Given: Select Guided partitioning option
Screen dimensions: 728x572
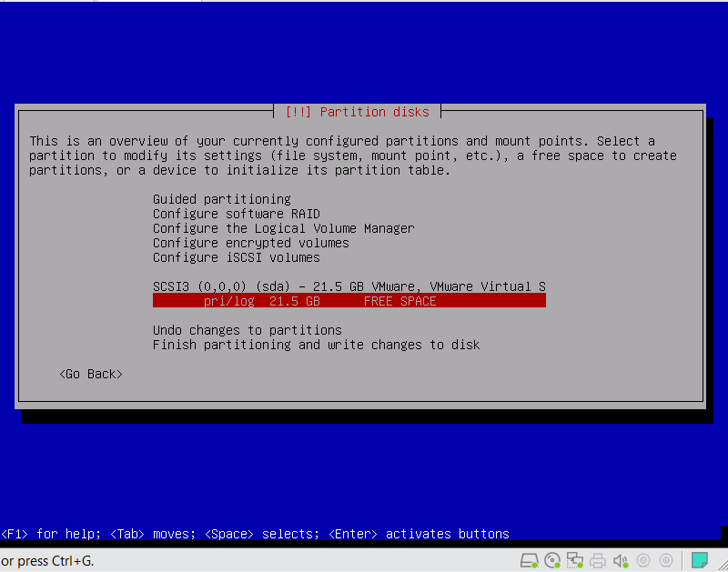Looking at the screenshot, I should pos(221,199).
